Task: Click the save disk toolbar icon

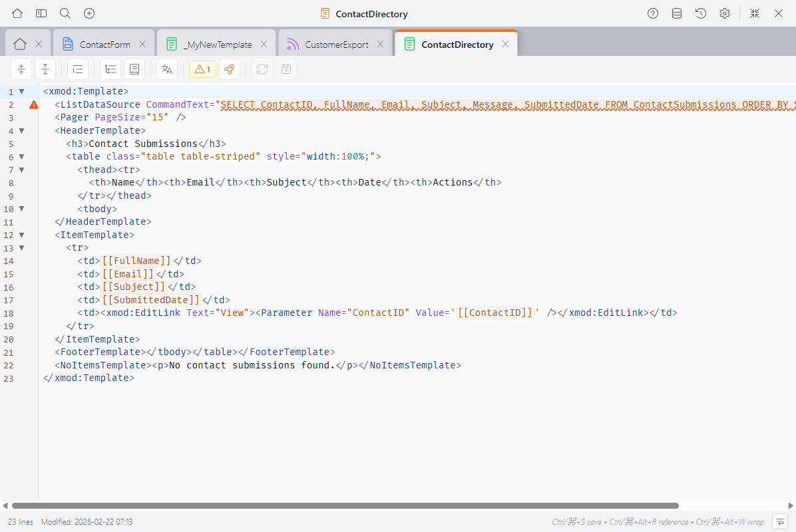Action: (x=286, y=69)
